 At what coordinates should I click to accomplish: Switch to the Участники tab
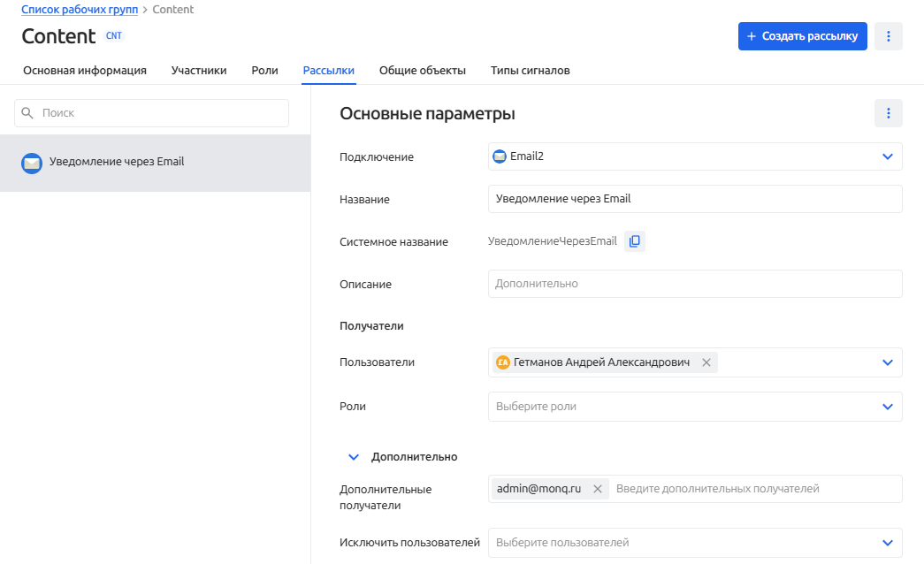[199, 71]
